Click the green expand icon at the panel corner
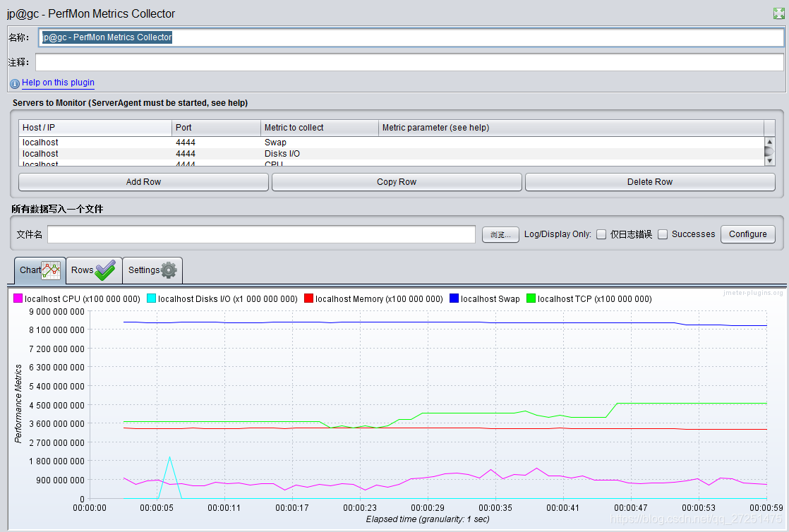This screenshot has width=789, height=532. click(779, 13)
